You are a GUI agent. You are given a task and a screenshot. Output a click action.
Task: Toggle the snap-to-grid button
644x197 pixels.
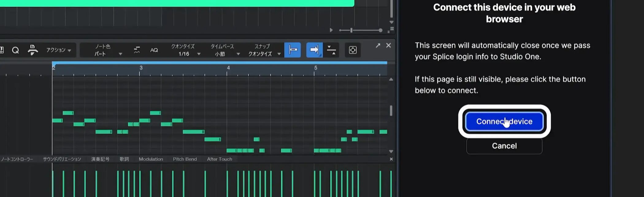[293, 50]
